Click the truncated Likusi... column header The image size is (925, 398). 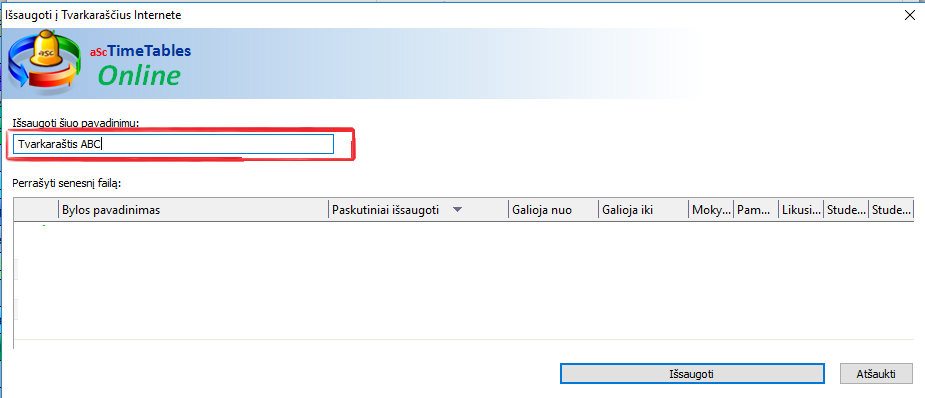pos(801,210)
